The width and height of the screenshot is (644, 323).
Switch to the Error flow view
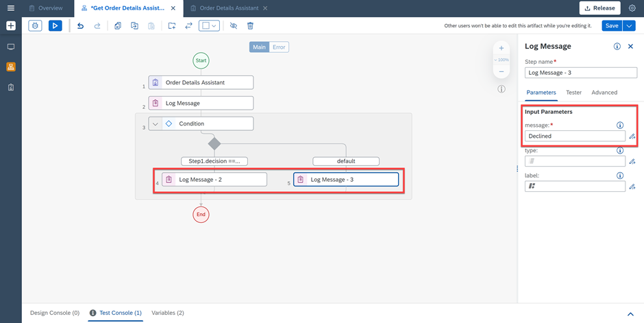coord(279,47)
